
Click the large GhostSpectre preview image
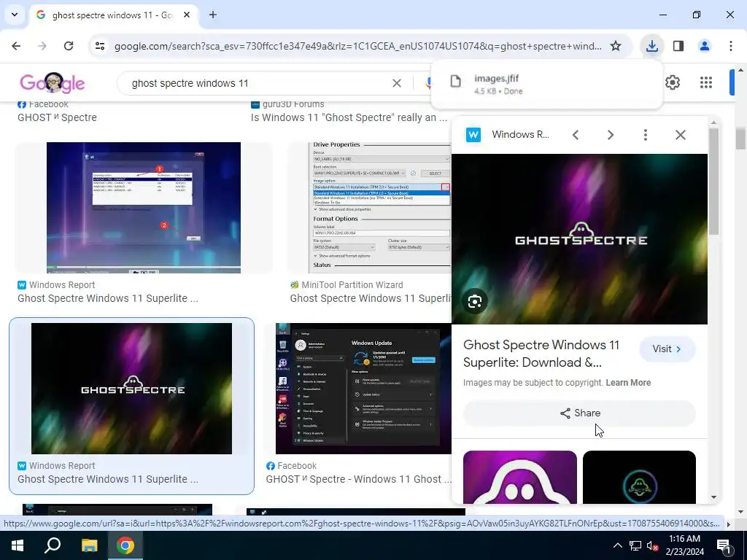pyautogui.click(x=579, y=239)
